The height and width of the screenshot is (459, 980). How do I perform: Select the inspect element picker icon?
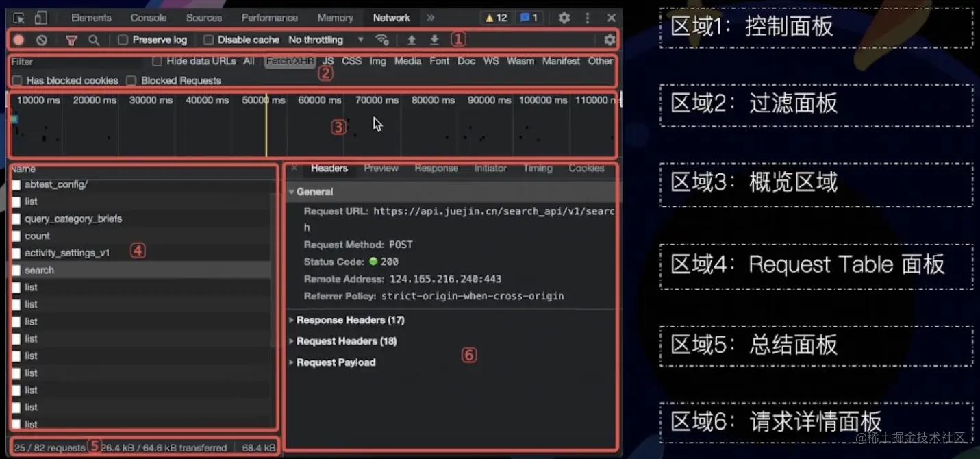tap(19, 18)
